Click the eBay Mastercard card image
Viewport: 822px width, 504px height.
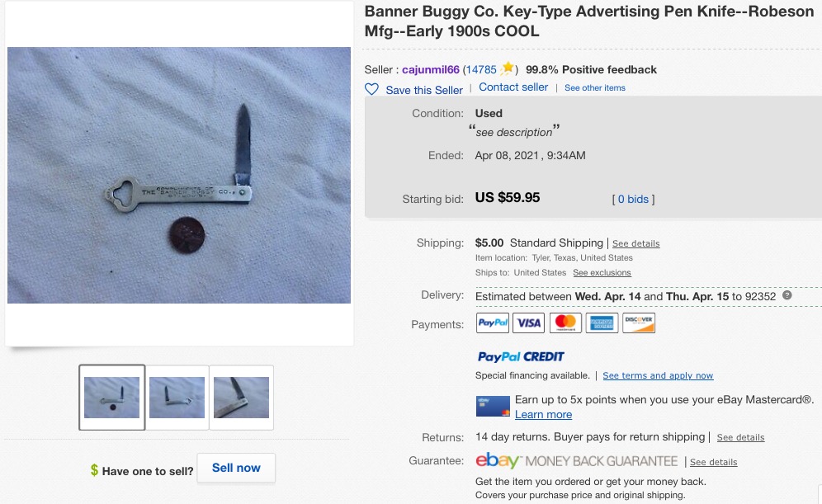coord(493,407)
